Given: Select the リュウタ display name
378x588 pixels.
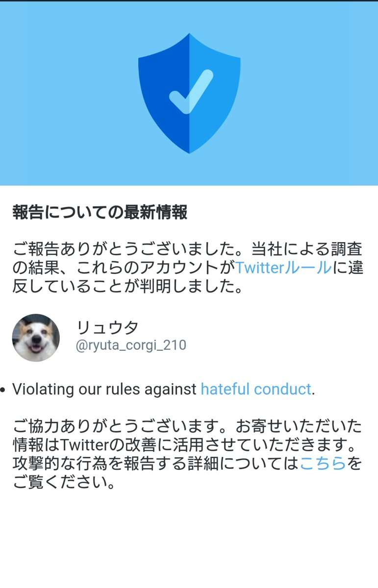Looking at the screenshot, I should (107, 327).
